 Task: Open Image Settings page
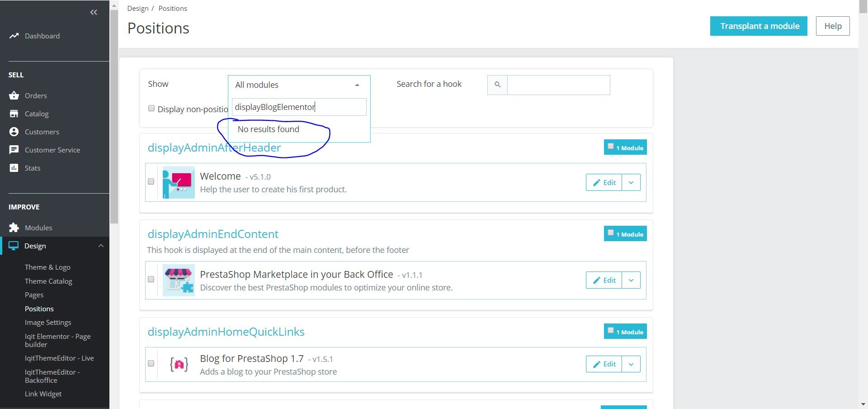48,322
